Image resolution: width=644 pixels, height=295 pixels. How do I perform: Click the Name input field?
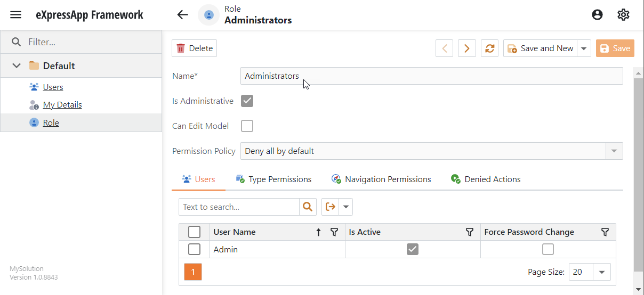coord(432,76)
